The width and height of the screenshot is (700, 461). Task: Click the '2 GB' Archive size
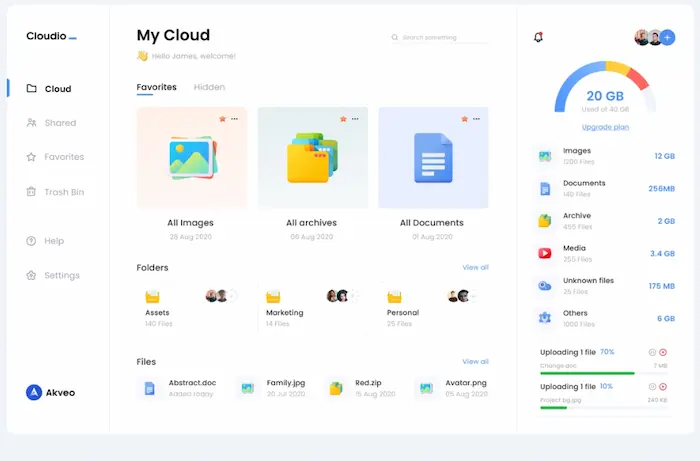click(667, 221)
